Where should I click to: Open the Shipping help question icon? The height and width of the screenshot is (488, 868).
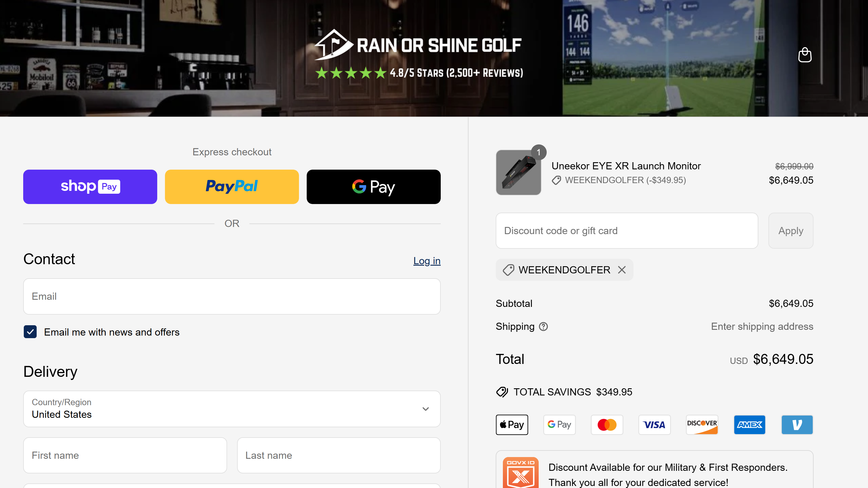pos(543,326)
